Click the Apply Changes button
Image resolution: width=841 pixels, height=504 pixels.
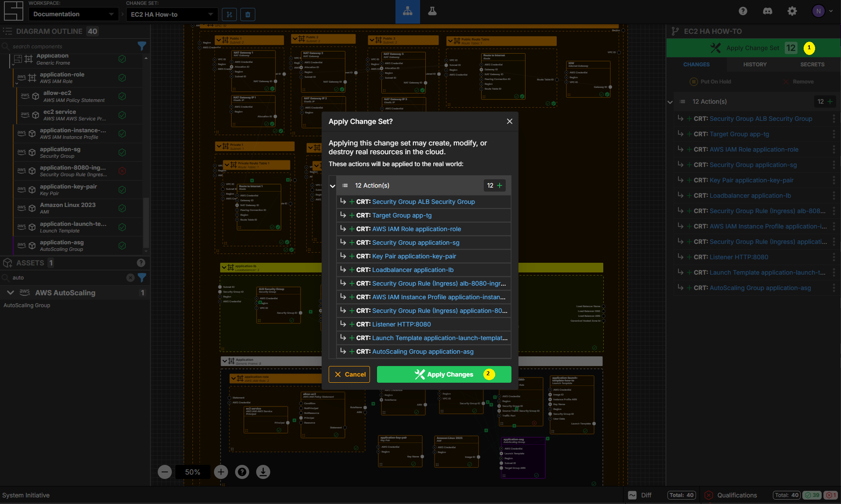tap(444, 374)
